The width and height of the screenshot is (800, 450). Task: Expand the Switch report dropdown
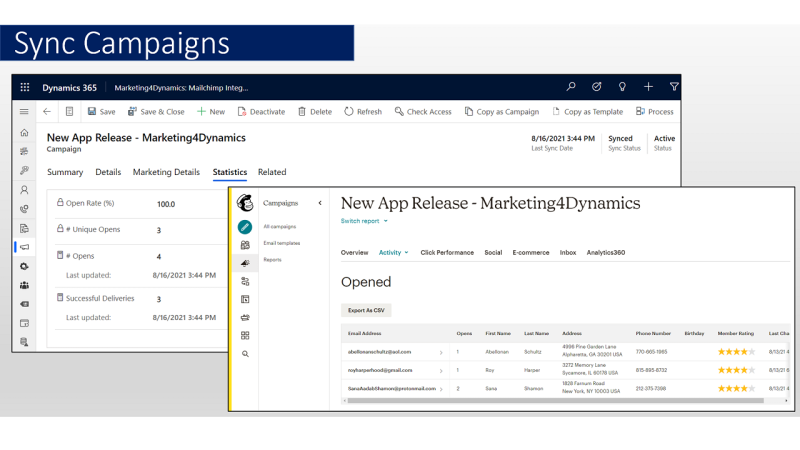tap(364, 221)
